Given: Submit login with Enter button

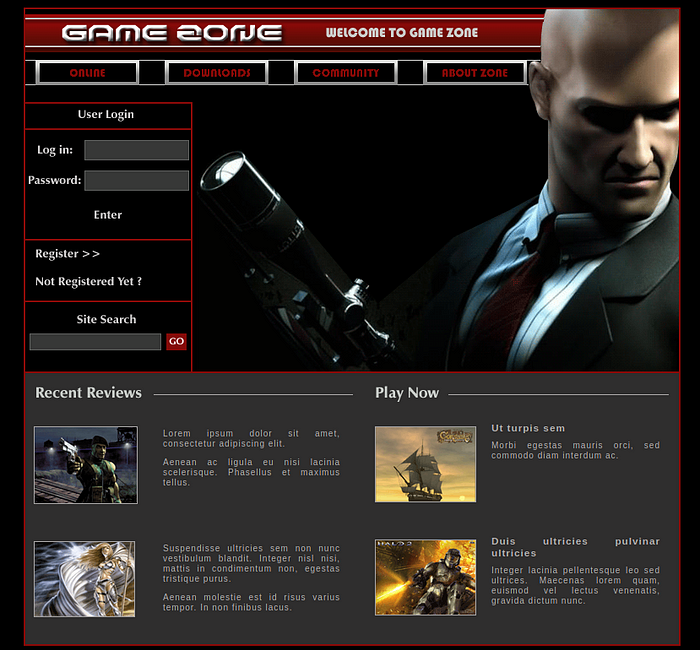Looking at the screenshot, I should coord(108,215).
